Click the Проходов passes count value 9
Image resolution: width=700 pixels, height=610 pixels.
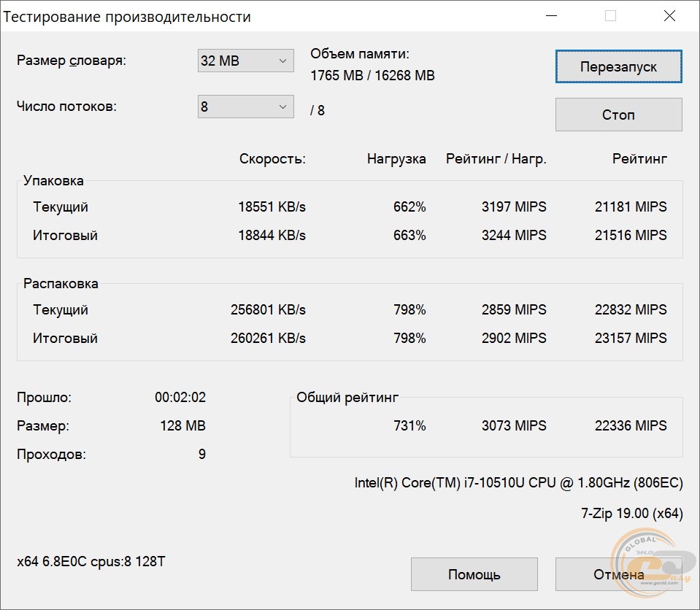[x=201, y=455]
